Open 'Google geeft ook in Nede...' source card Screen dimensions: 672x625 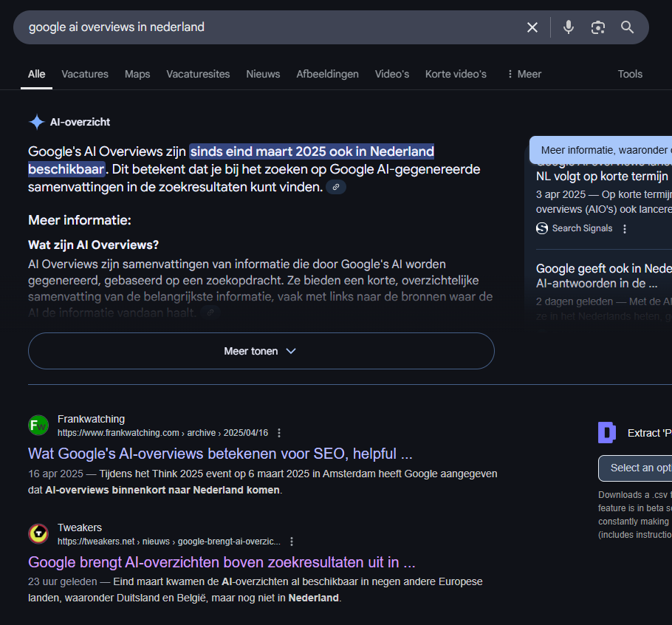point(604,276)
